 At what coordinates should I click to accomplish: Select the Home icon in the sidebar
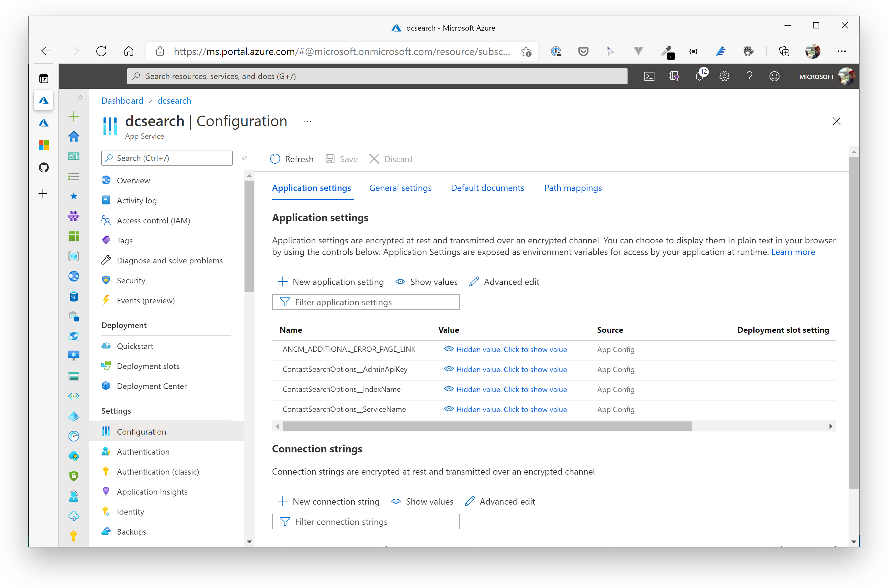pyautogui.click(x=73, y=137)
